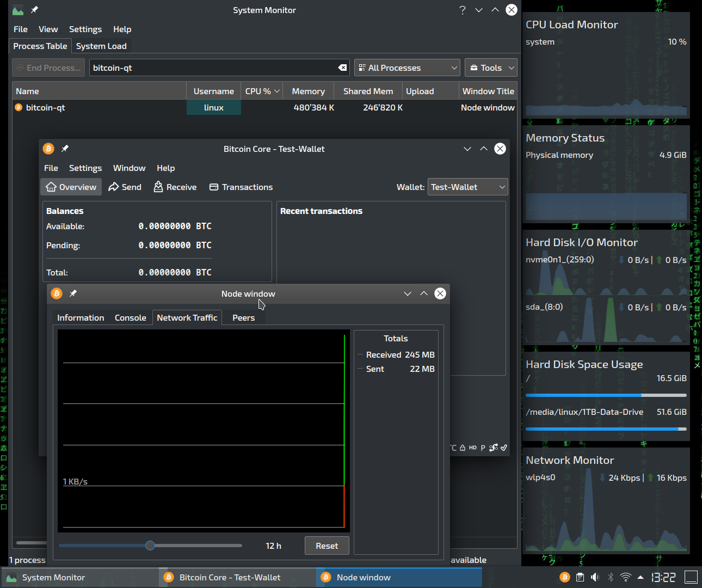This screenshot has height=588, width=702.
Task: Click System Monitor title bar help icon
Action: click(463, 10)
